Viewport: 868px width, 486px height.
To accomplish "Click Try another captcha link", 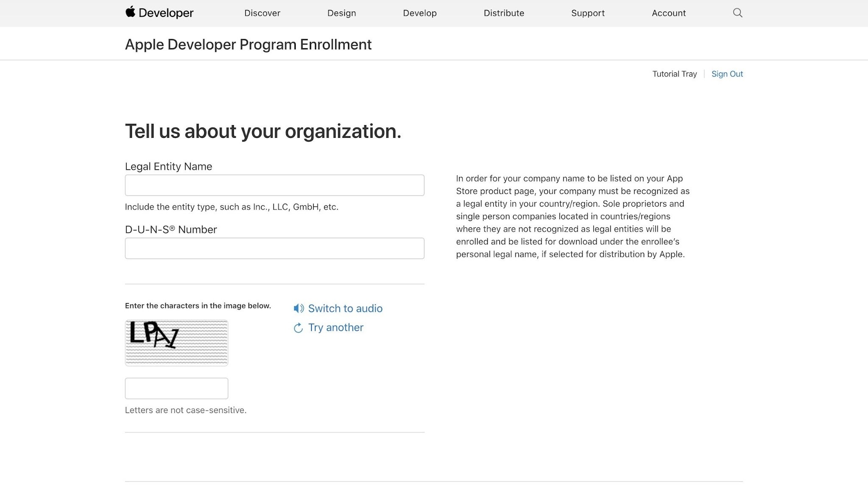I will 336,327.
